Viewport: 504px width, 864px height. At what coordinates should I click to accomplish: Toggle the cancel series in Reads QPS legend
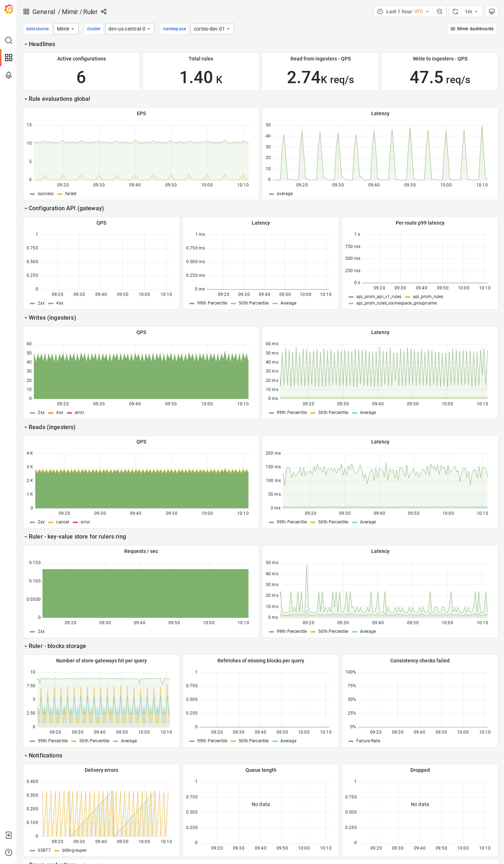click(62, 522)
